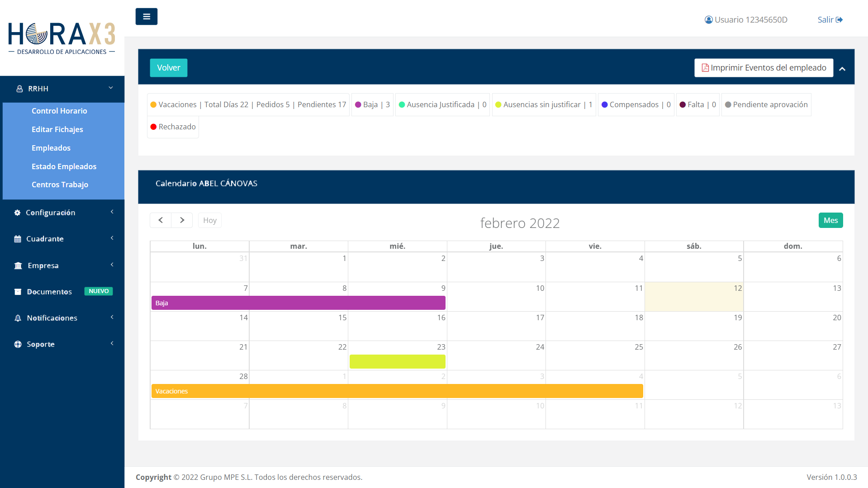Open Control Horario menu item
The image size is (868, 488).
point(59,111)
